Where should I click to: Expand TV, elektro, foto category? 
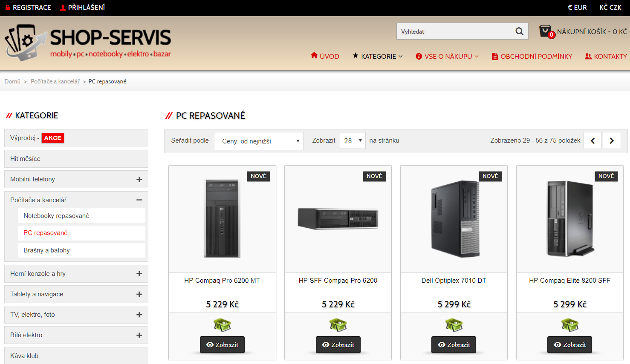139,315
